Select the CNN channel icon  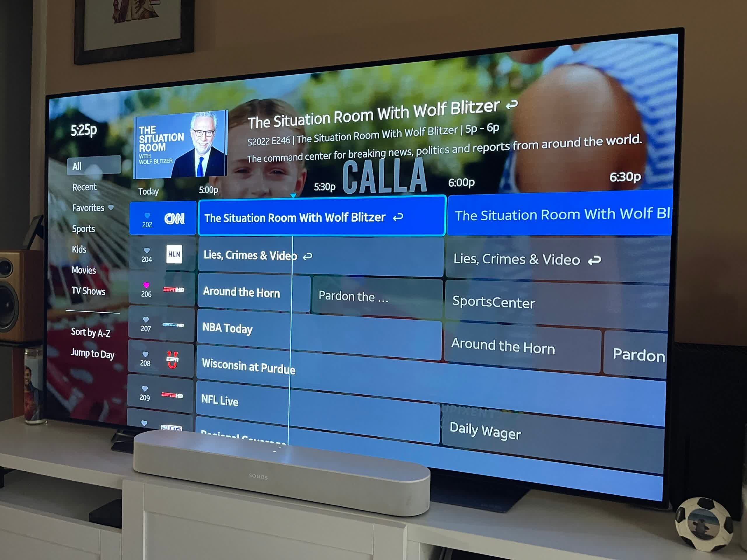174,218
